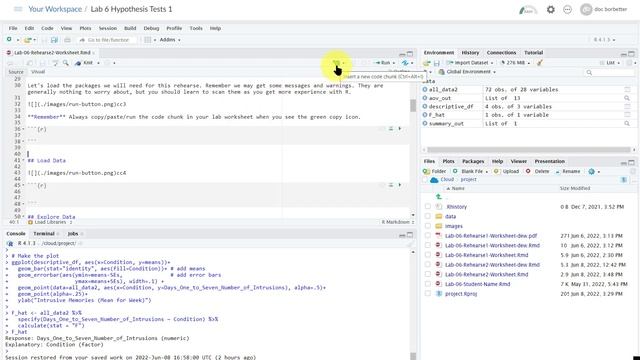Screen dimensions: 640x360
Task: Select checkbox for Lab-06-Student-Name.Rmd
Action: [x=427, y=284]
